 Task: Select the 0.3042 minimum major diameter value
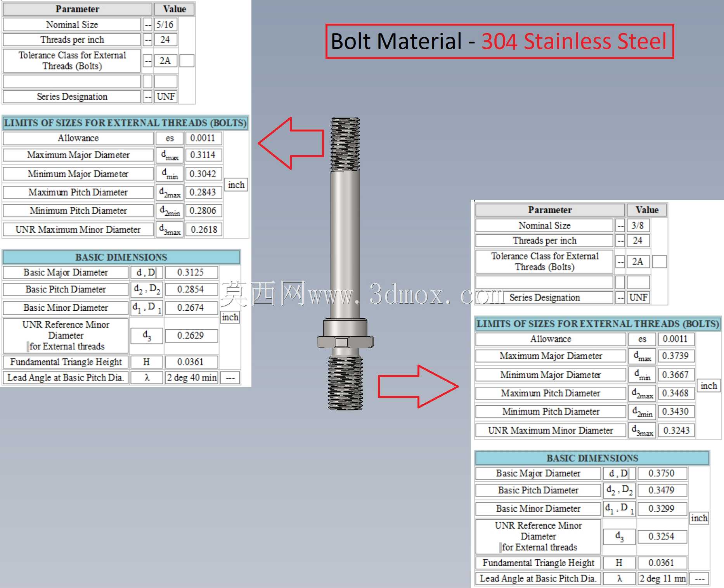click(203, 174)
